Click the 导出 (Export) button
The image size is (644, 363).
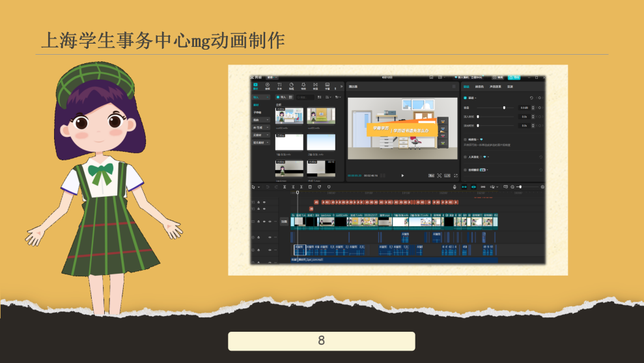pyautogui.click(x=514, y=77)
